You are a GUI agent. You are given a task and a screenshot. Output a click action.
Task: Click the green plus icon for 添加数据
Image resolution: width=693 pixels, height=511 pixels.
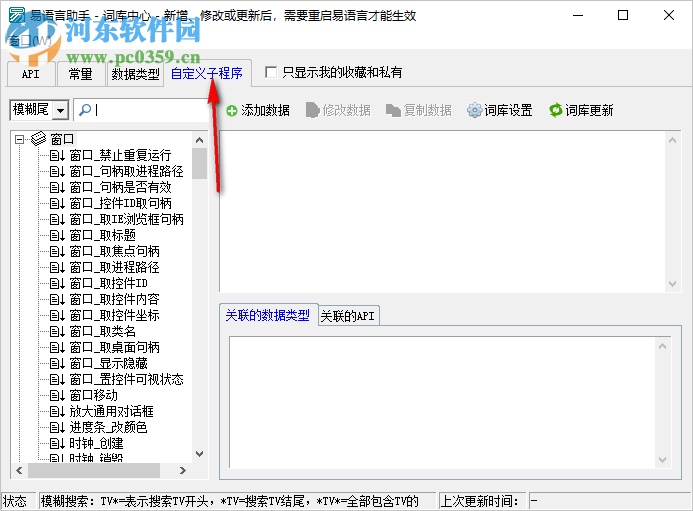tap(232, 111)
